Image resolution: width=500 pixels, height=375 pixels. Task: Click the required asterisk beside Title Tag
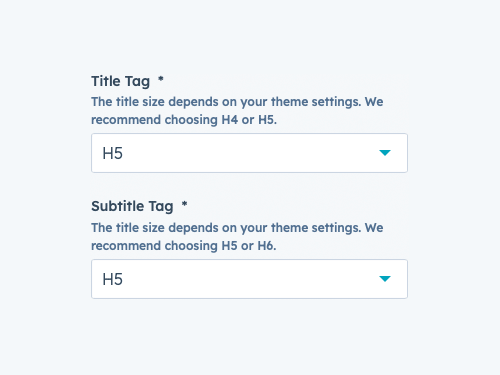[161, 79]
